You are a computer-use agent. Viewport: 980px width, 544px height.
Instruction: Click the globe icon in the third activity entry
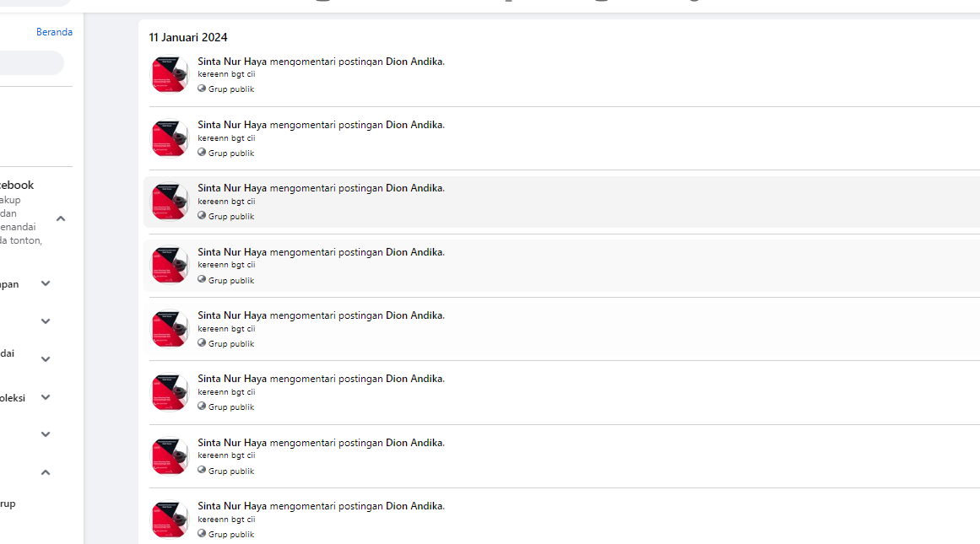click(202, 216)
